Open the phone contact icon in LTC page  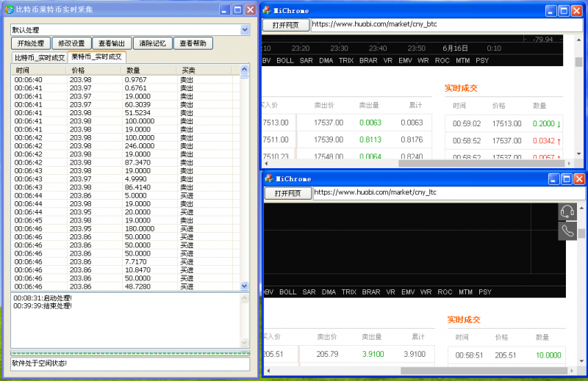567,231
